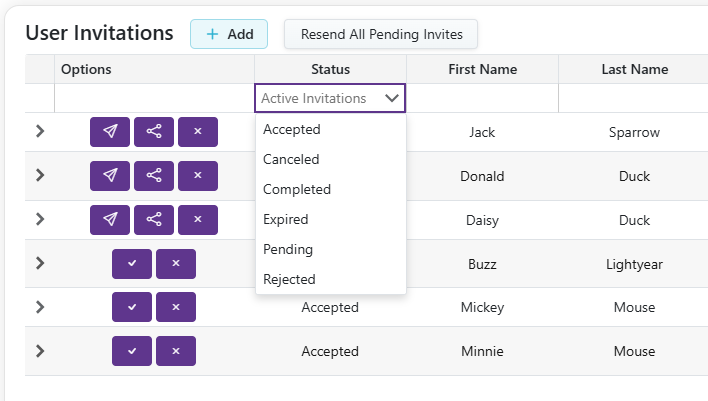Click the Options column header
The image size is (708, 401).
pyautogui.click(x=154, y=69)
